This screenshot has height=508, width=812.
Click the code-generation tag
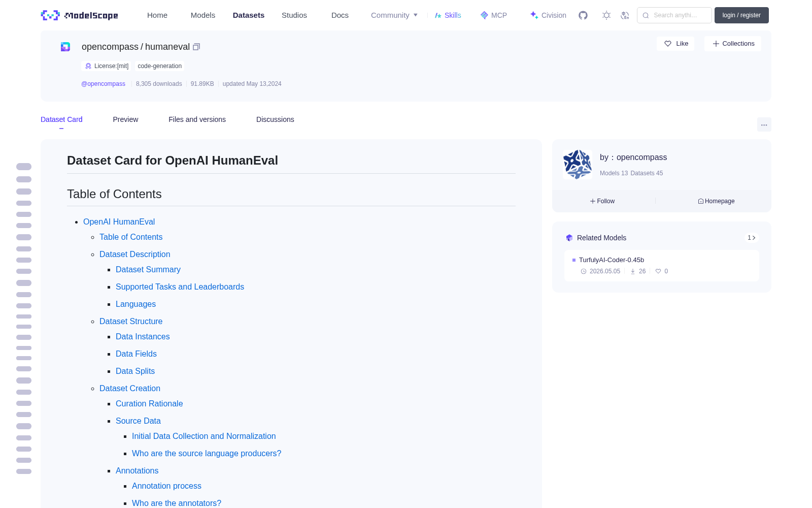coord(159,66)
